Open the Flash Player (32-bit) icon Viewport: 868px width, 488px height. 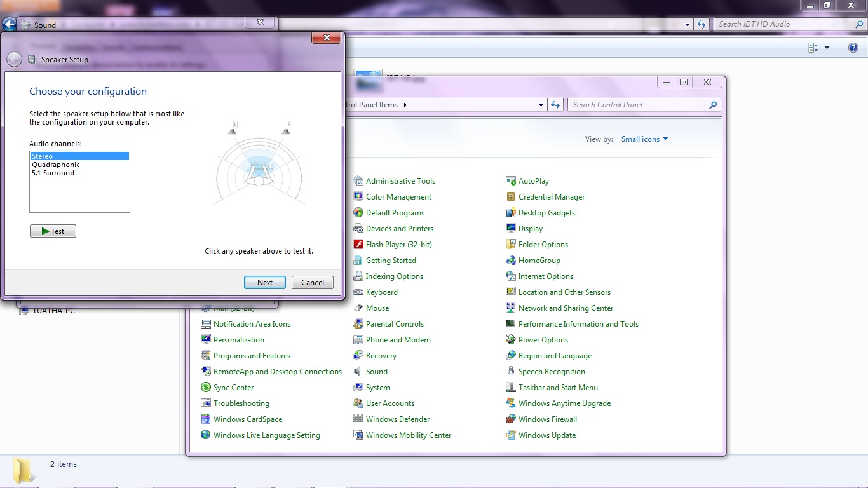pos(358,245)
